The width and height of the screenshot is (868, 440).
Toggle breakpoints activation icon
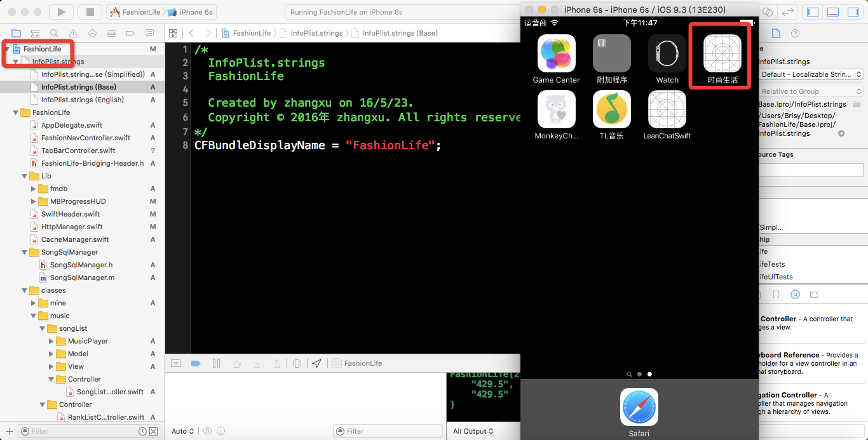pos(196,363)
